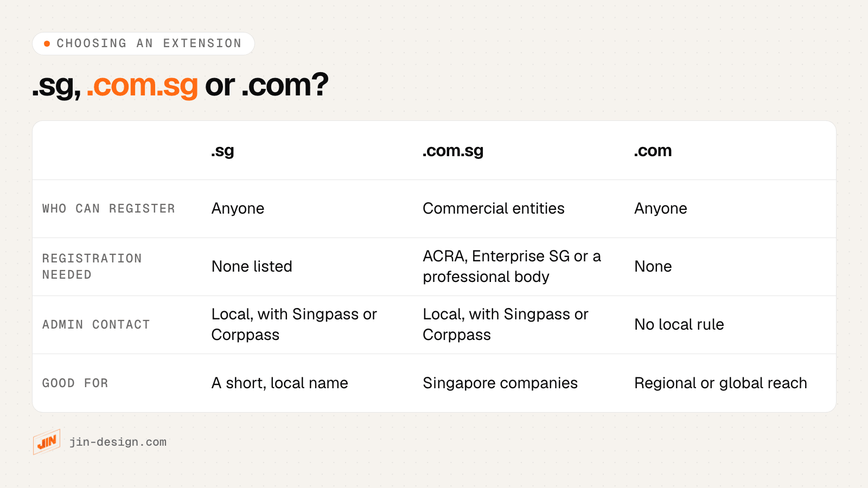The height and width of the screenshot is (488, 868).
Task: Click the '.sg' column header
Action: pos(222,151)
